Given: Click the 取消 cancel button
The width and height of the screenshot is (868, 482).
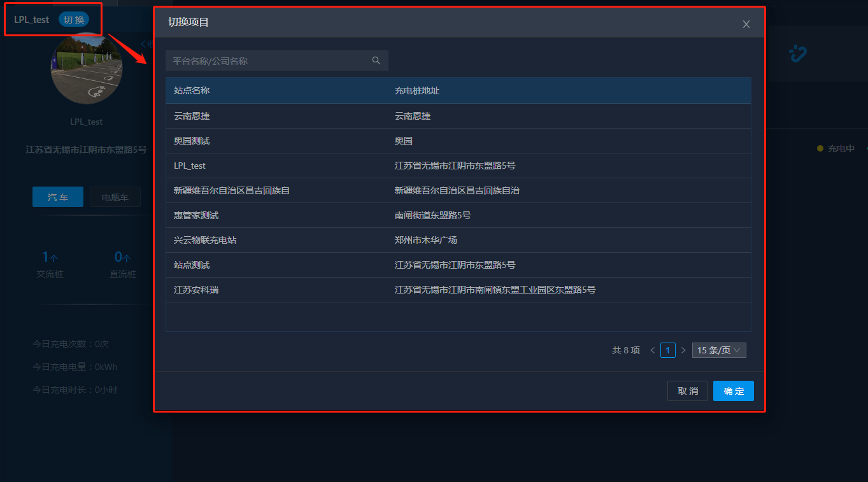Looking at the screenshot, I should [x=687, y=391].
